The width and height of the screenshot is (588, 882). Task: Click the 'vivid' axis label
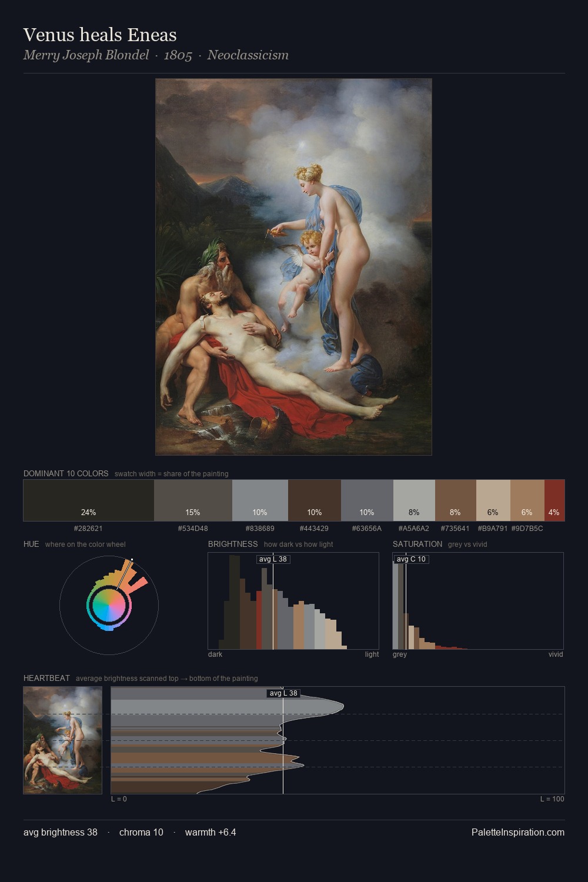(x=556, y=654)
